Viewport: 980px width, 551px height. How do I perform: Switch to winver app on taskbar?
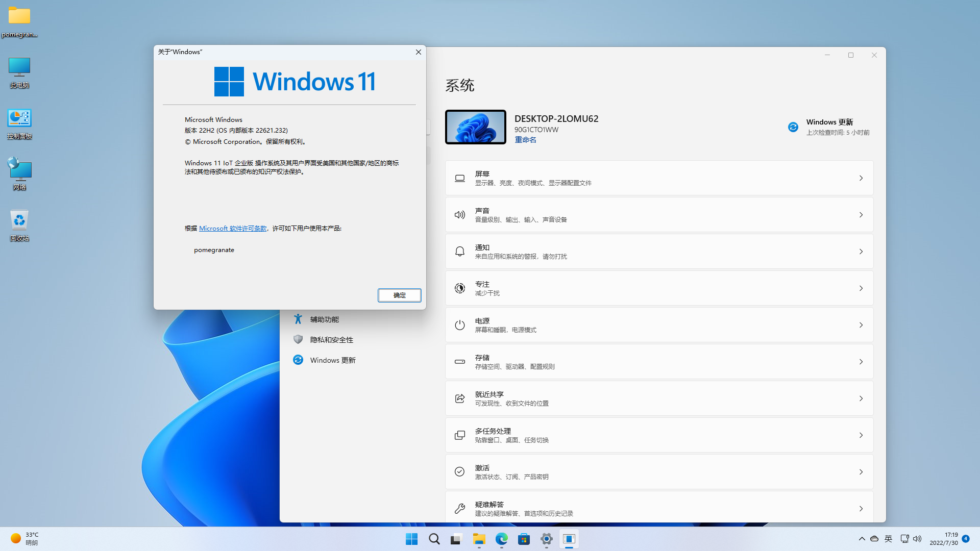pyautogui.click(x=569, y=539)
